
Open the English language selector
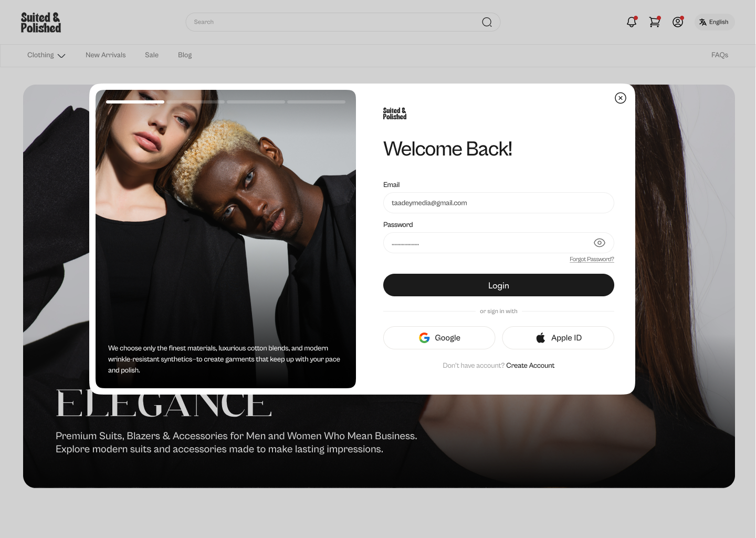714,22
